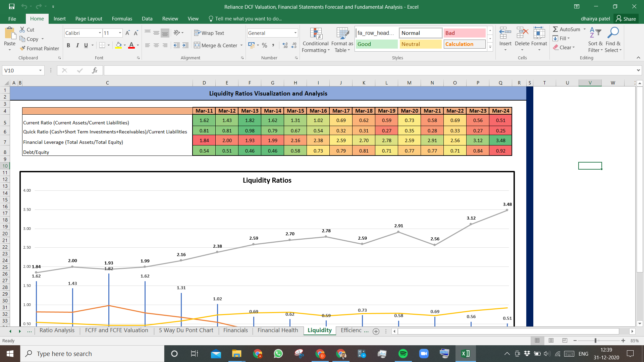Click Increase Decimal icon
Image resolution: width=644 pixels, height=362 pixels.
[285, 45]
